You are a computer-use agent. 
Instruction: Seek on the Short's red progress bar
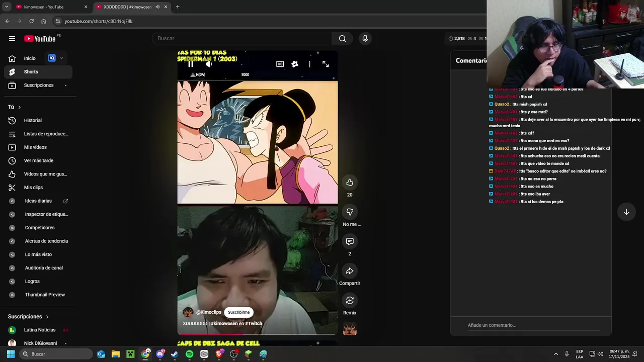coord(257,334)
